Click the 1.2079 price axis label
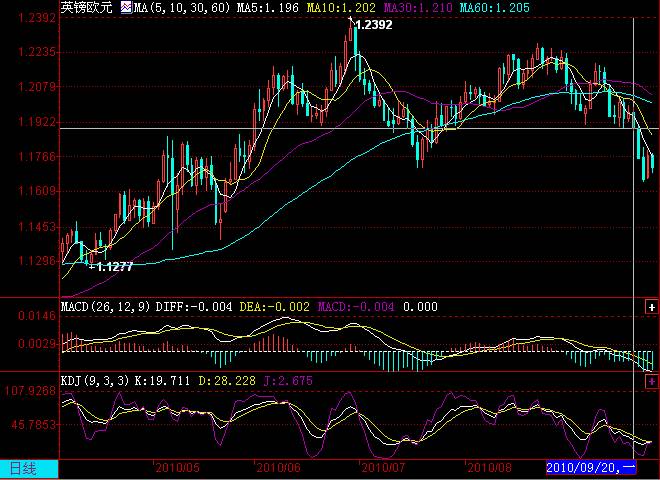Screen dimensions: 660x480 point(37,87)
